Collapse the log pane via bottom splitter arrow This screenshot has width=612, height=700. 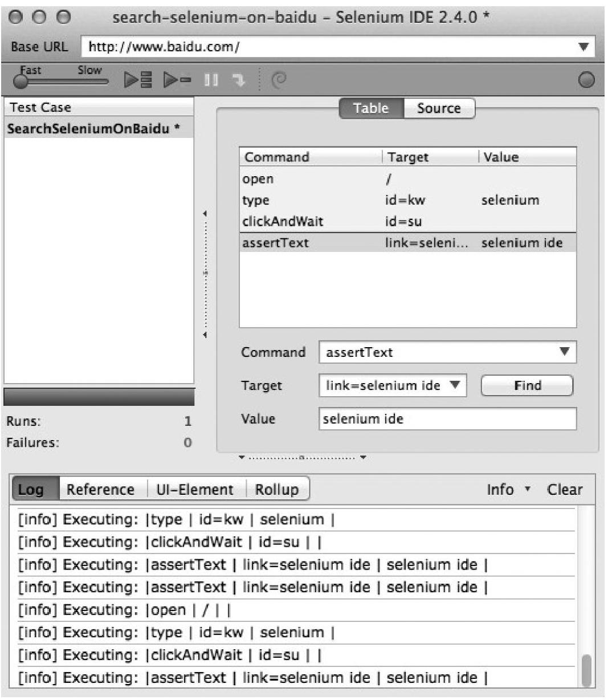[242, 457]
